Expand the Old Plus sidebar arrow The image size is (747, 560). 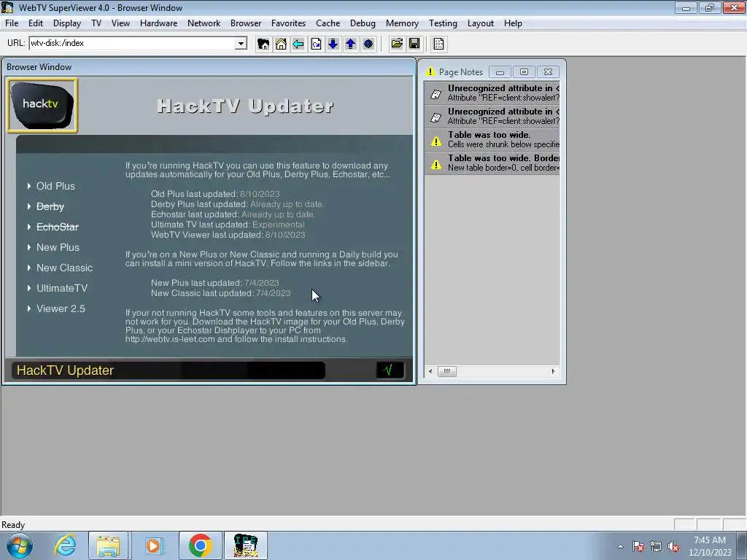click(x=29, y=186)
